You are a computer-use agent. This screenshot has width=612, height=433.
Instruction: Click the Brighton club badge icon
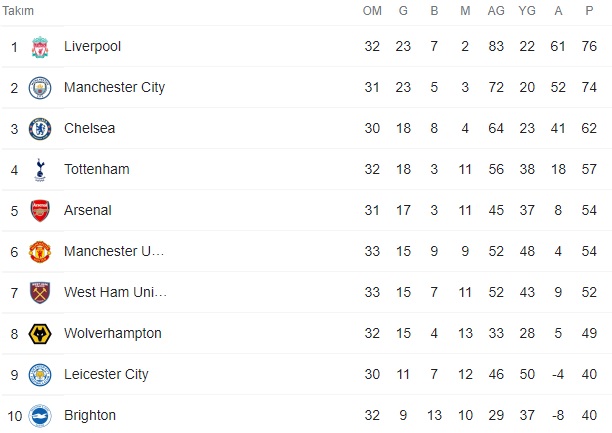coord(39,415)
